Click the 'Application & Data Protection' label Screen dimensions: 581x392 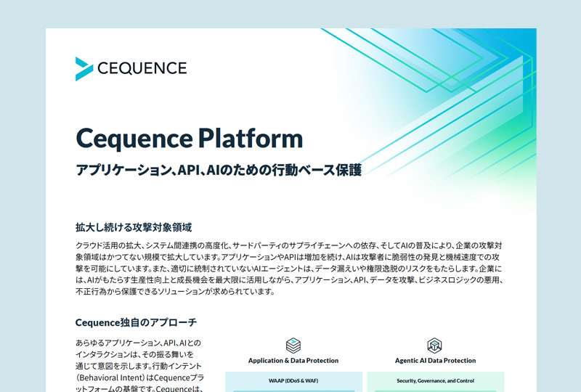tap(293, 361)
